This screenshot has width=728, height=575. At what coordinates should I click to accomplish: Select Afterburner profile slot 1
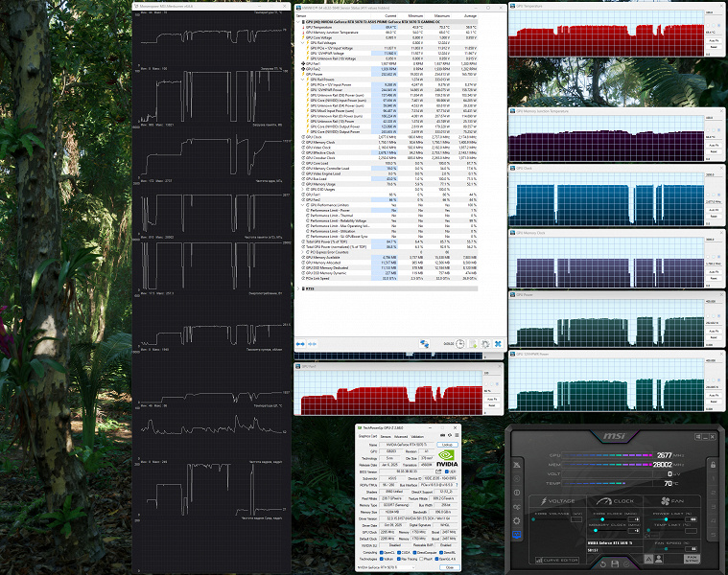[x=714, y=478]
